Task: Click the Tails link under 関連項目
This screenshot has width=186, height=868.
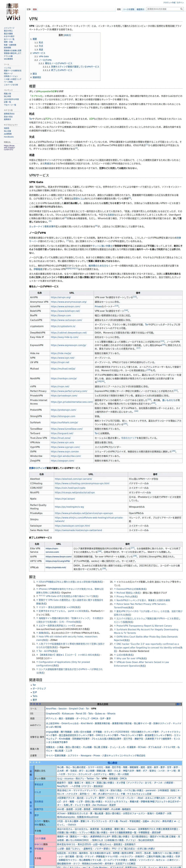Action: click(35, 696)
